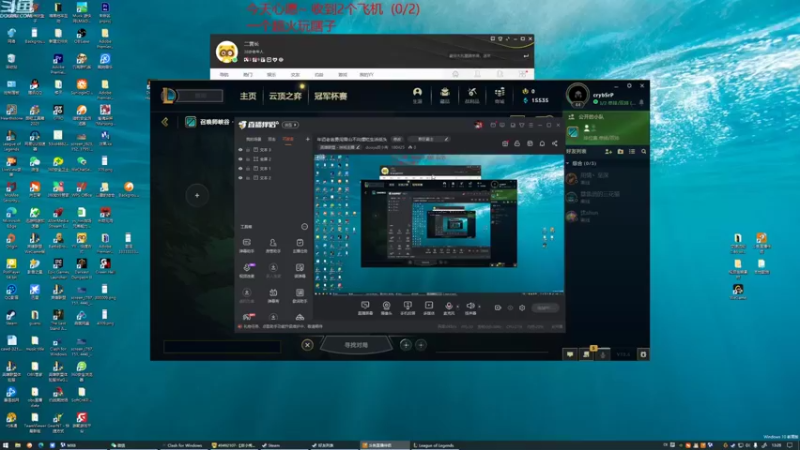Image resolution: width=800 pixels, height=450 pixels.
Task: Click the stream preview area in streaming app
Action: [x=439, y=224]
